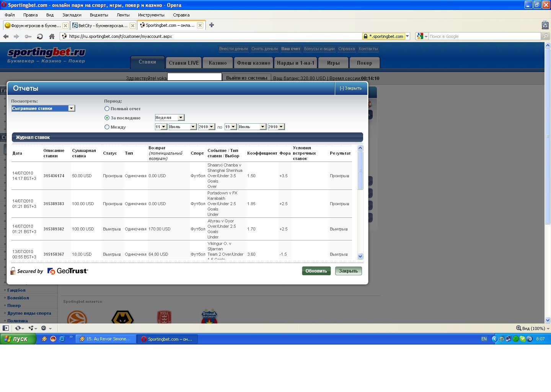The image size is (551, 392).
Task: Switch to the Покер tab
Action: (x=364, y=63)
